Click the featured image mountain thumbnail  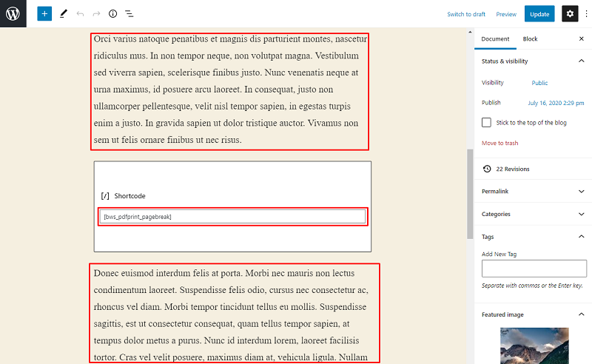tap(534, 346)
